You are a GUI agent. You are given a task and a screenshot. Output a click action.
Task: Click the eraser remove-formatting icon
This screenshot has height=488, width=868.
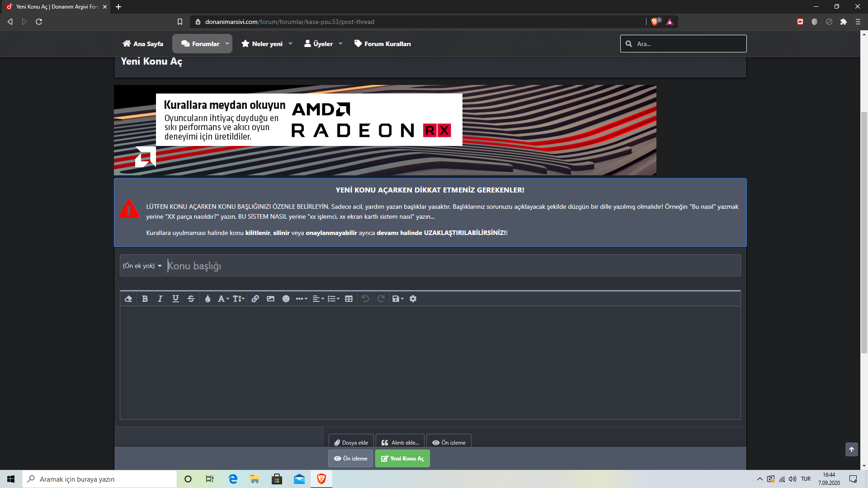point(128,299)
